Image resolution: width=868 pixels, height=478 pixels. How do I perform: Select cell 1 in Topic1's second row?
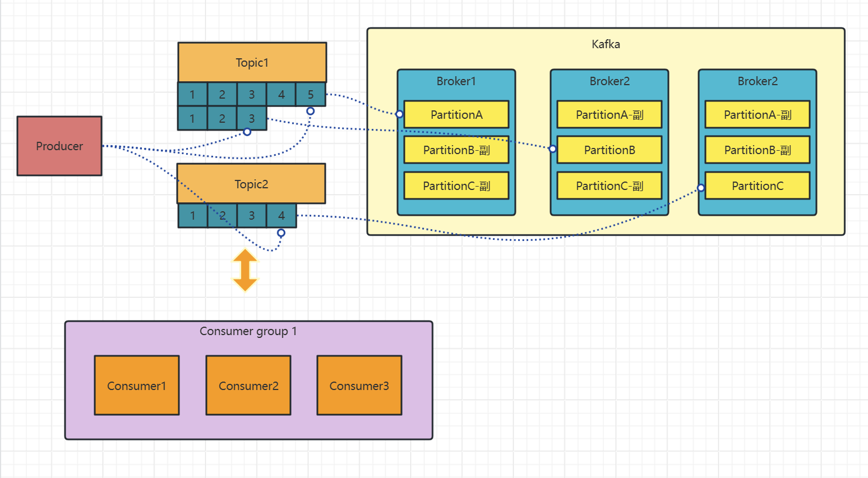click(192, 118)
